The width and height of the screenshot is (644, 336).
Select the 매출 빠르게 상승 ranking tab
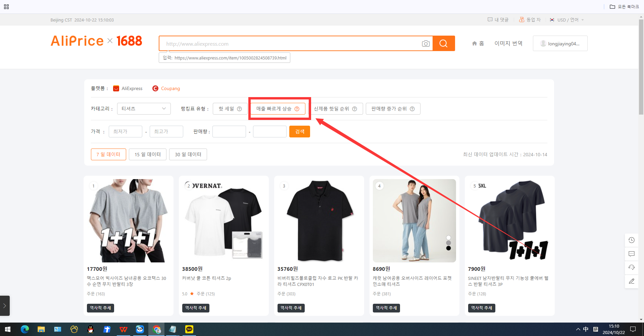(278, 109)
